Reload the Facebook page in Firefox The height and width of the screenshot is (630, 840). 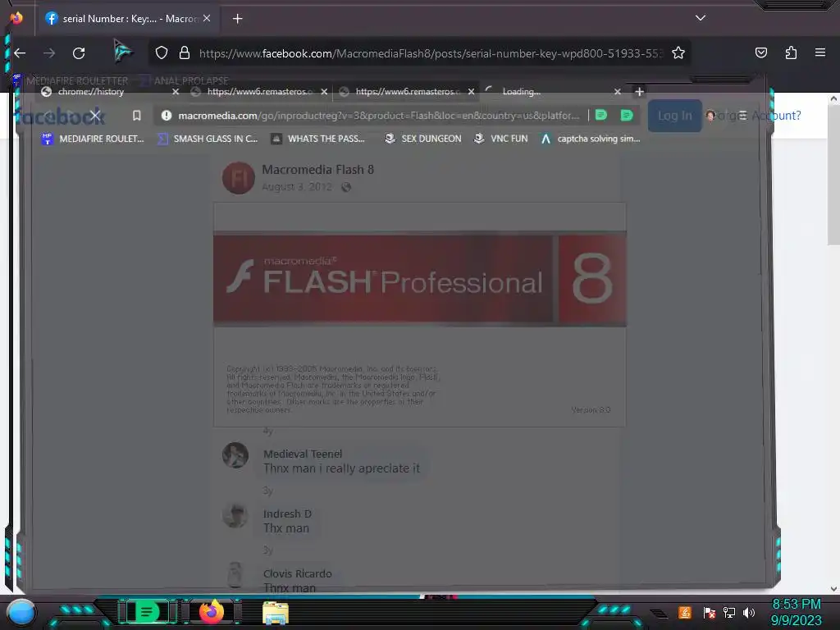click(x=79, y=53)
